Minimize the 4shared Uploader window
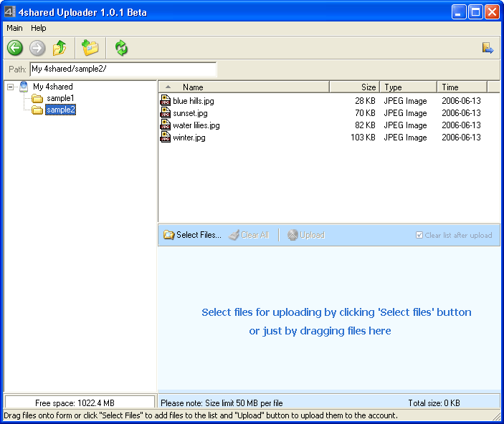504x424 pixels. tap(458, 12)
